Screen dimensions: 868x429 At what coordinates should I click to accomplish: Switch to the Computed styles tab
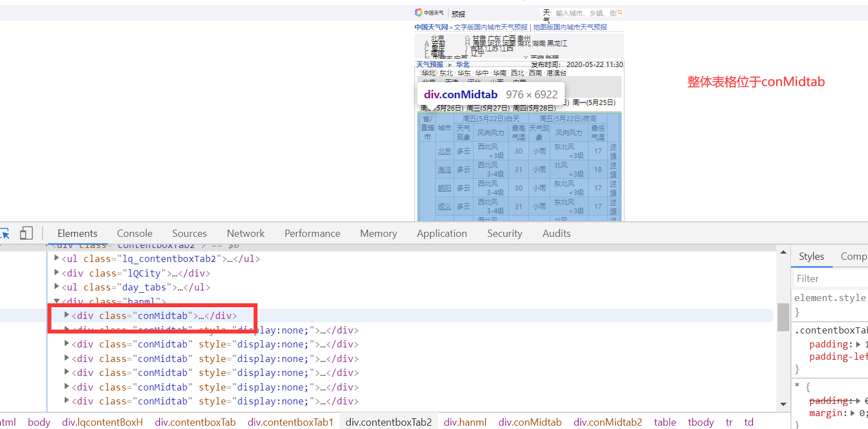point(853,256)
